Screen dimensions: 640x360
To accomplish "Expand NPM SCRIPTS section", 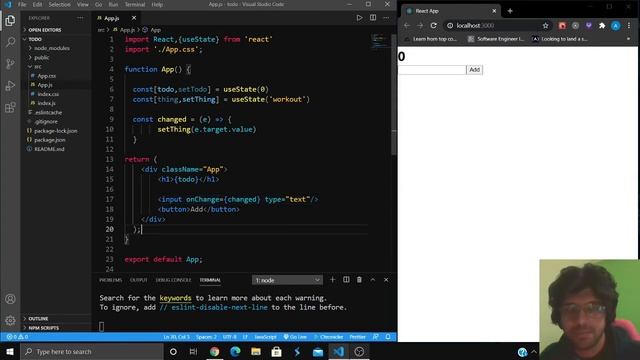I will [x=44, y=328].
